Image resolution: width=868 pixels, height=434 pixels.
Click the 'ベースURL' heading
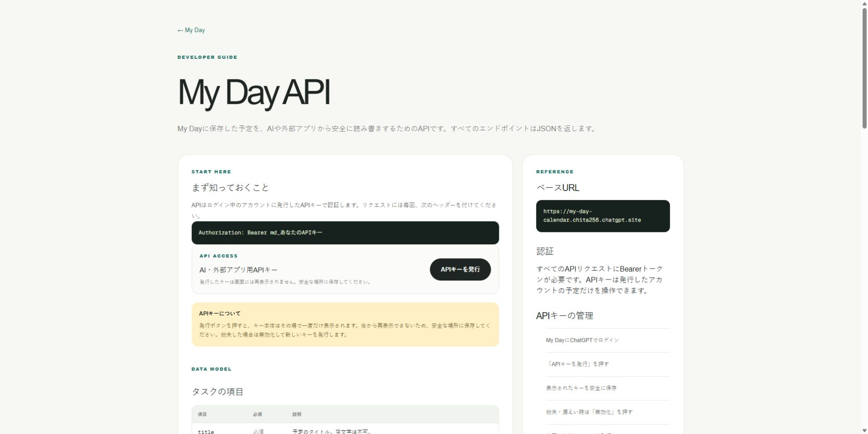558,187
